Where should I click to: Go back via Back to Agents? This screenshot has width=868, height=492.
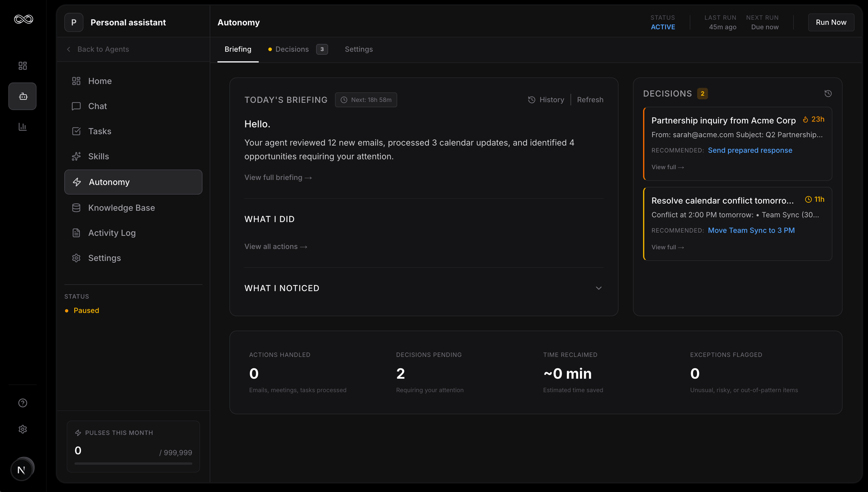point(103,49)
